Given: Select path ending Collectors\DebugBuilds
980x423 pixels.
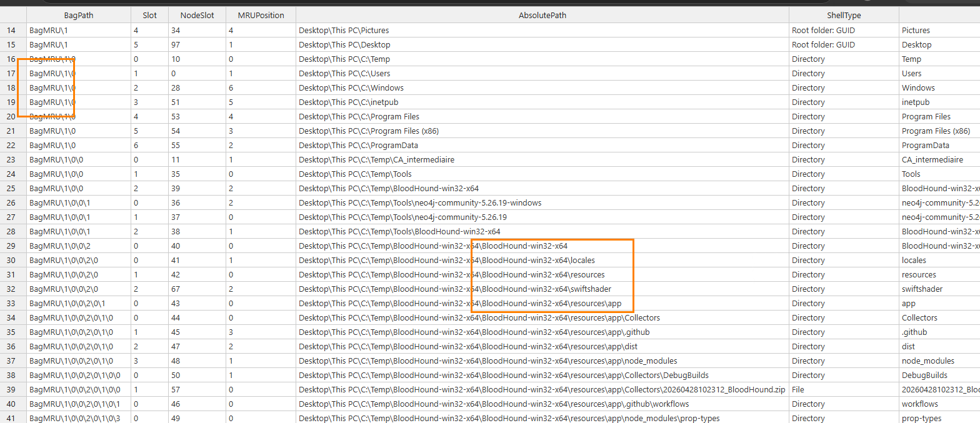Looking at the screenshot, I should coord(542,375).
